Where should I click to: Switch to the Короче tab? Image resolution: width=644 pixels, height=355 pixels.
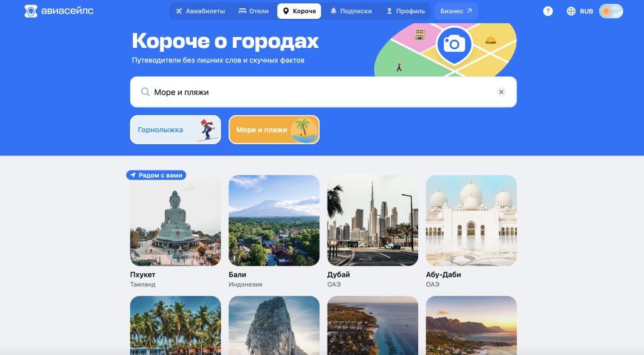pyautogui.click(x=299, y=11)
